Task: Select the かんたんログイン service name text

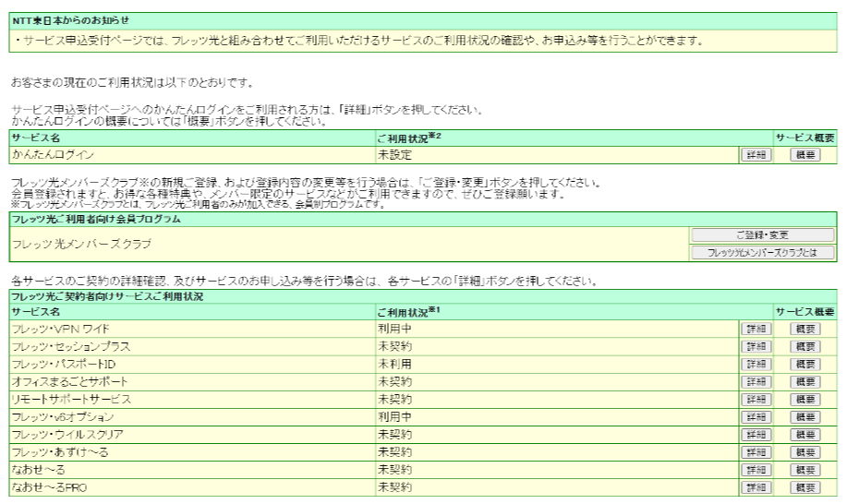Action: (x=53, y=155)
